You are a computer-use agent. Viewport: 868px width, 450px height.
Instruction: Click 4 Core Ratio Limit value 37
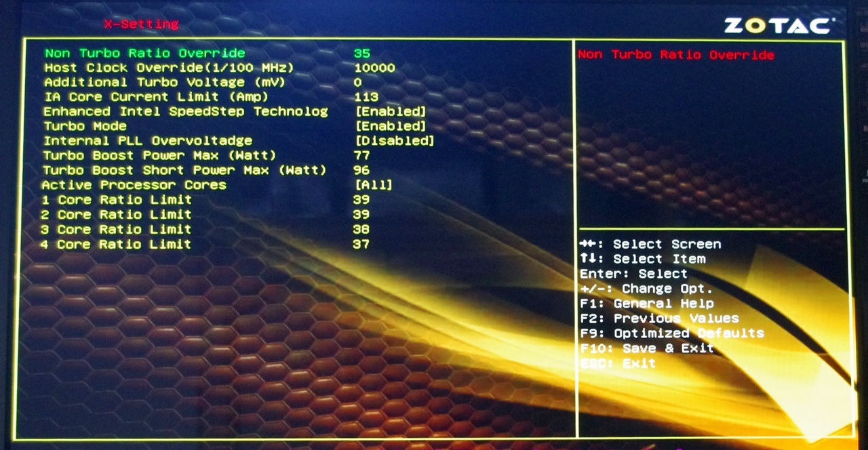point(361,245)
